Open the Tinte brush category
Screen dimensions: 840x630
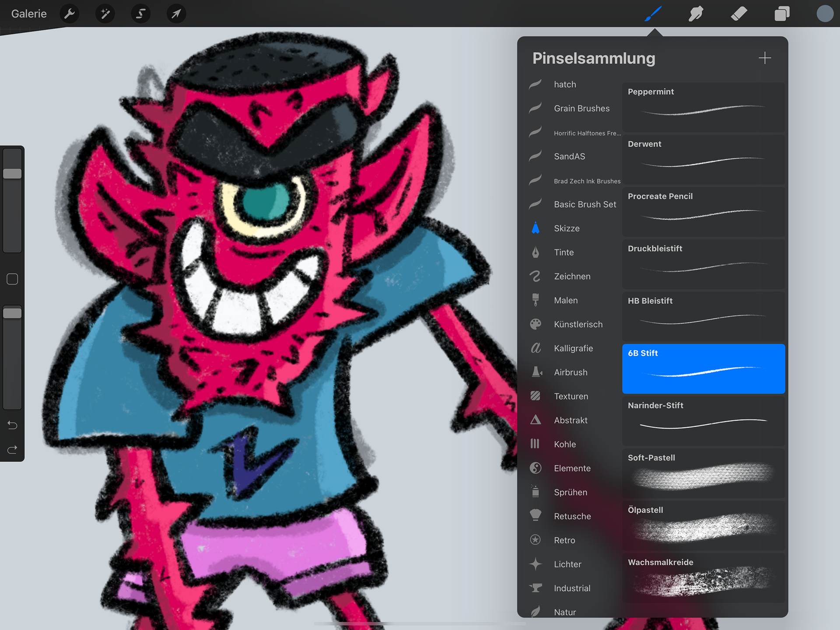click(x=563, y=253)
